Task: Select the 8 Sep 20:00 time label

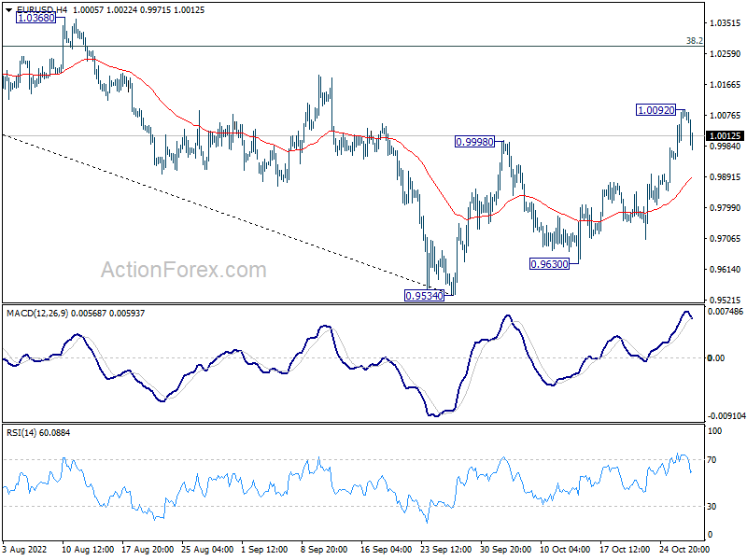Action: coord(324,550)
